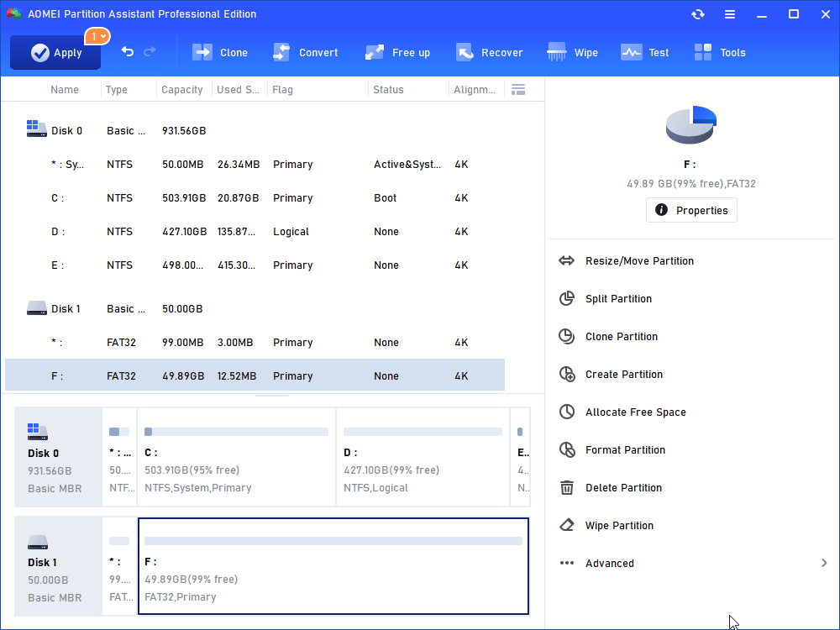Select the C: block in disk map

coord(236,457)
